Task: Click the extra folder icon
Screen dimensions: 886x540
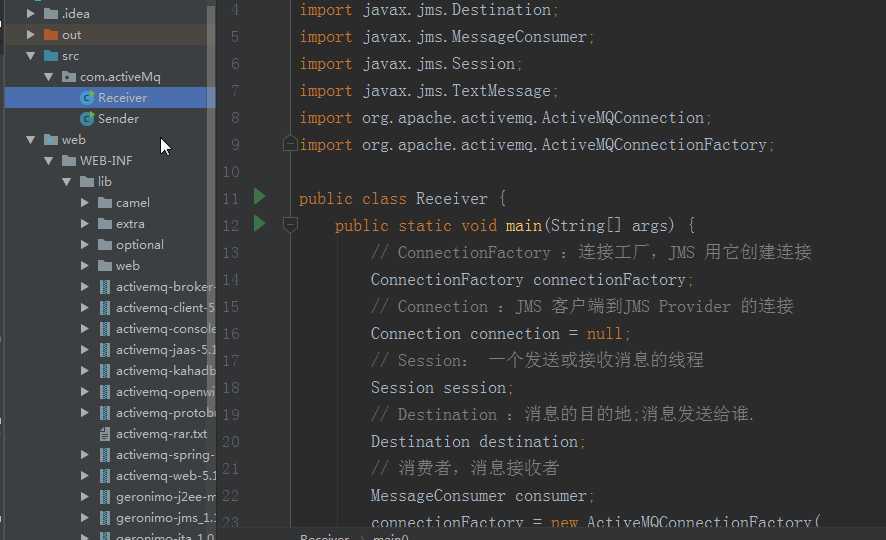Action: (105, 224)
